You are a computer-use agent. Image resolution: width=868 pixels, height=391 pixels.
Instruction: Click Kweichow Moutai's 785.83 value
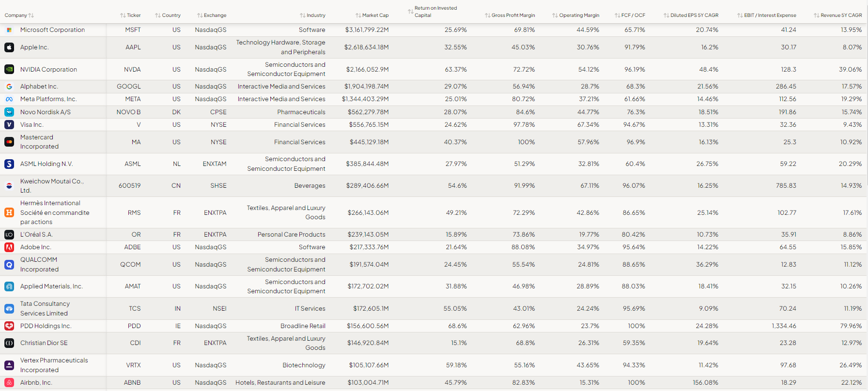tap(786, 186)
